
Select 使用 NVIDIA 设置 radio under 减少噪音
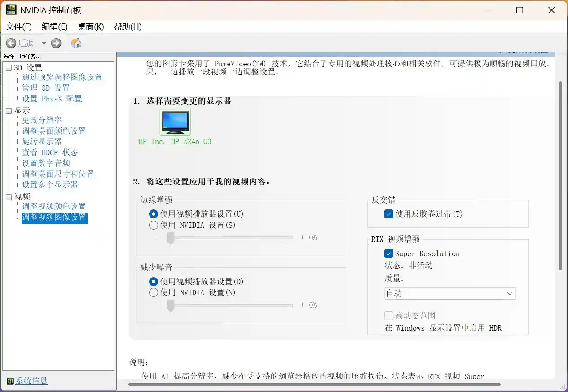(x=153, y=292)
